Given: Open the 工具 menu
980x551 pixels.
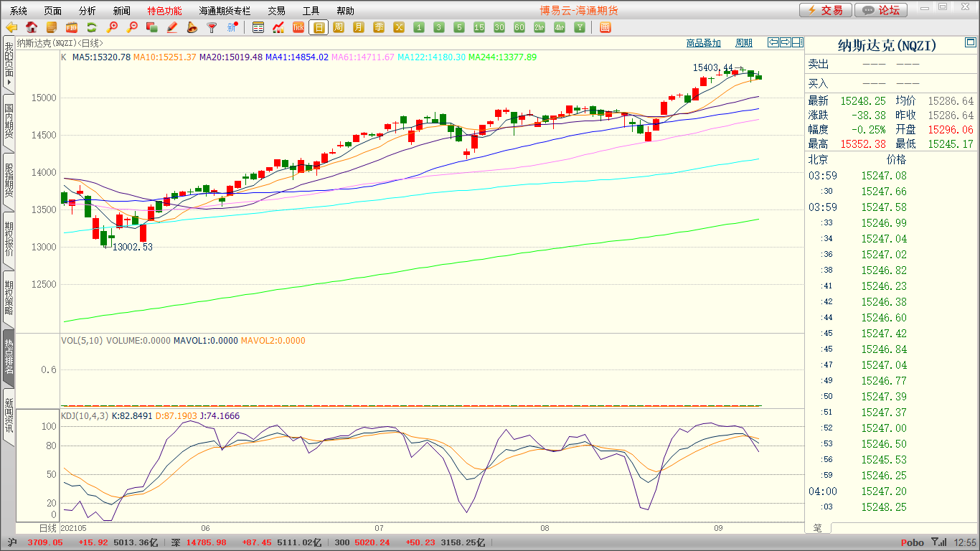Looking at the screenshot, I should pos(311,11).
